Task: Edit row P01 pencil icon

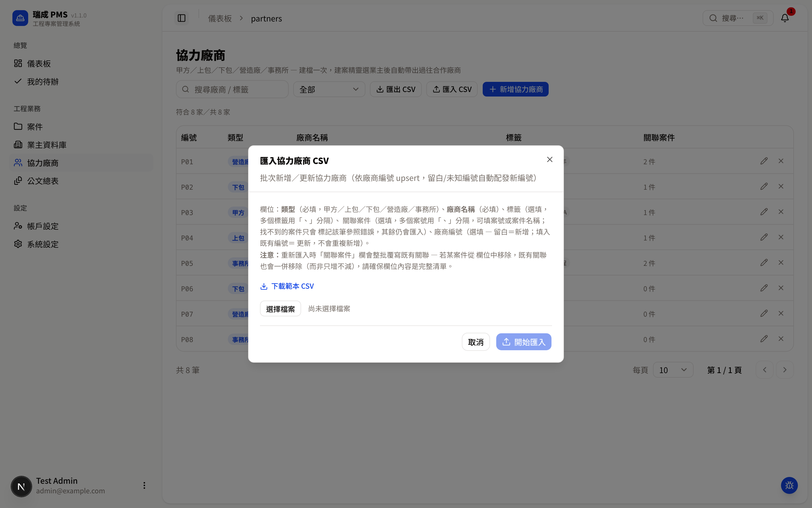Action: [764, 161]
